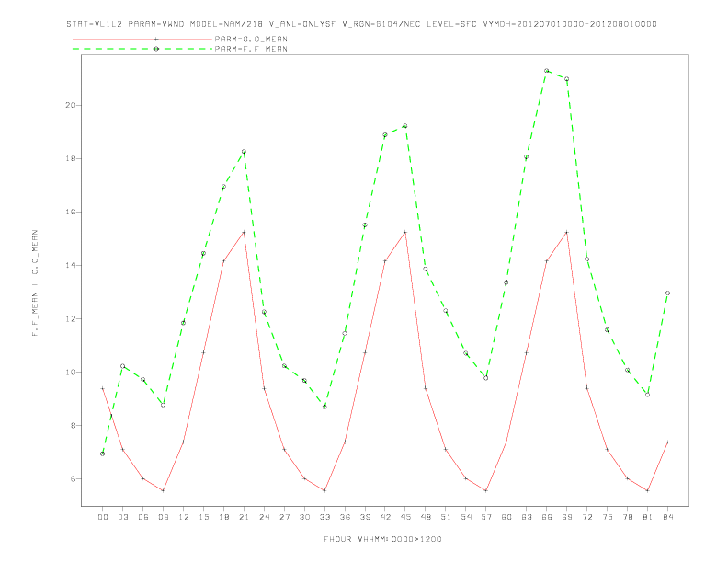Click the x-axis hour label 60
Screen dimensions: 728x563
[506, 517]
